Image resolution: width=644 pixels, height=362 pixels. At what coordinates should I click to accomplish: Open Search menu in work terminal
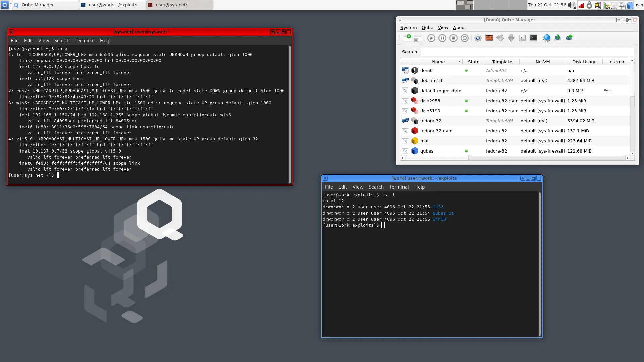point(376,187)
